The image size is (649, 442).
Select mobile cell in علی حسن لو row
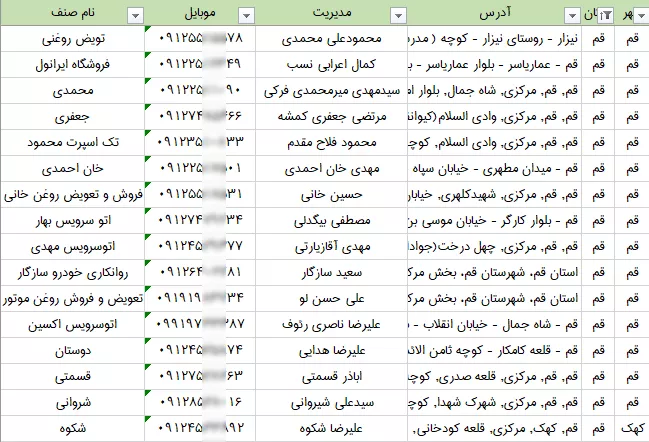tap(200, 299)
